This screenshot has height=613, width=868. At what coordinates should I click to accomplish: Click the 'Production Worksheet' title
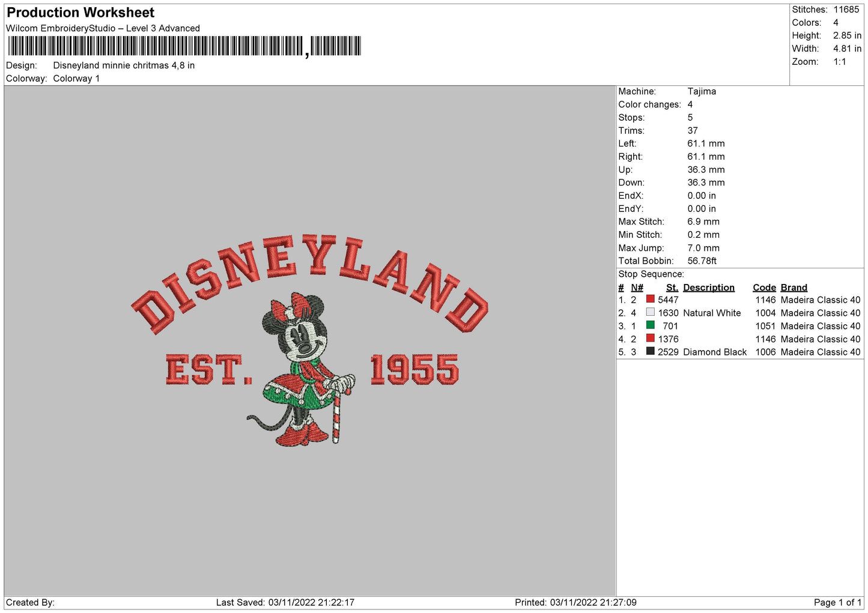[x=80, y=13]
